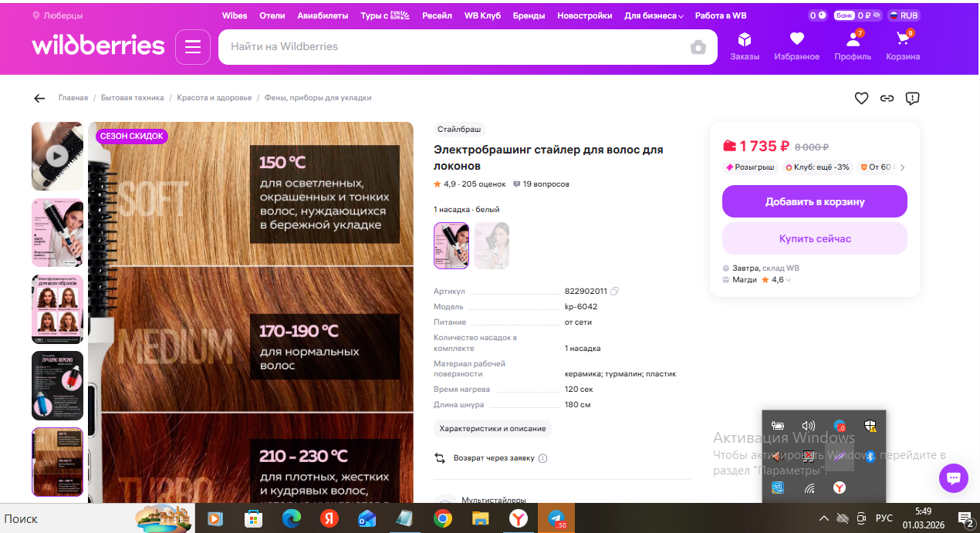Show more price badges arrow
Image resolution: width=980 pixels, height=533 pixels.
coord(903,167)
